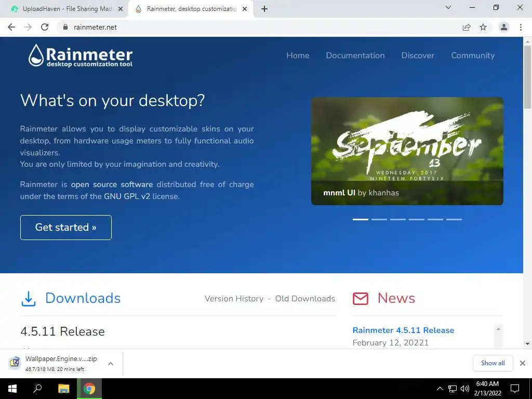This screenshot has width=532, height=399.
Task: Show hidden system tray icons
Action: point(440,389)
